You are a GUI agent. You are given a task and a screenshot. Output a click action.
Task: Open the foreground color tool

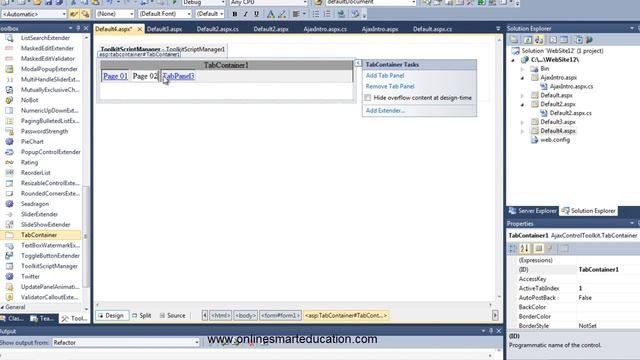tap(270, 14)
